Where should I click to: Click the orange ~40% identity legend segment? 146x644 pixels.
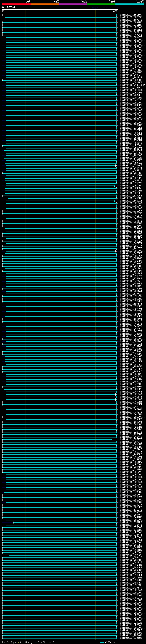point(45,4)
